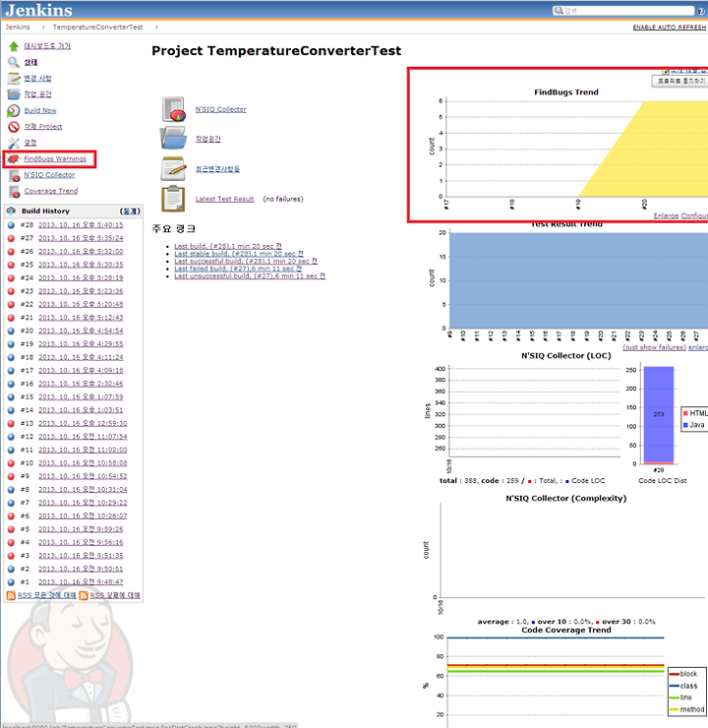Click the trend link in Build History header

point(130,212)
